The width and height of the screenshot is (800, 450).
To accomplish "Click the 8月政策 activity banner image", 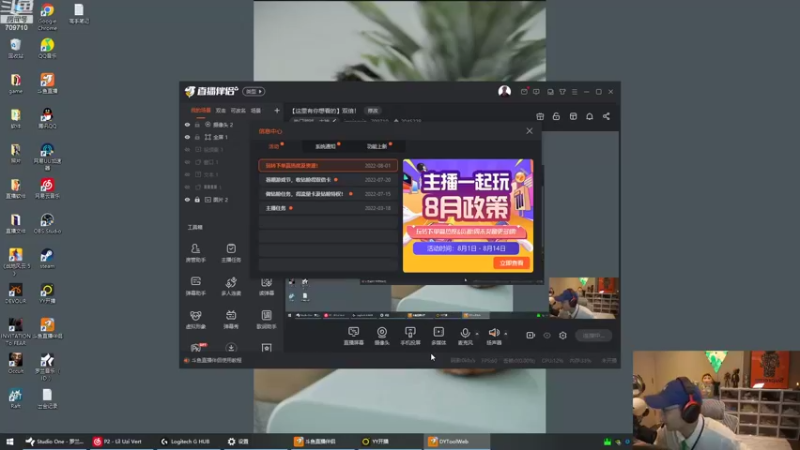I will click(x=468, y=215).
